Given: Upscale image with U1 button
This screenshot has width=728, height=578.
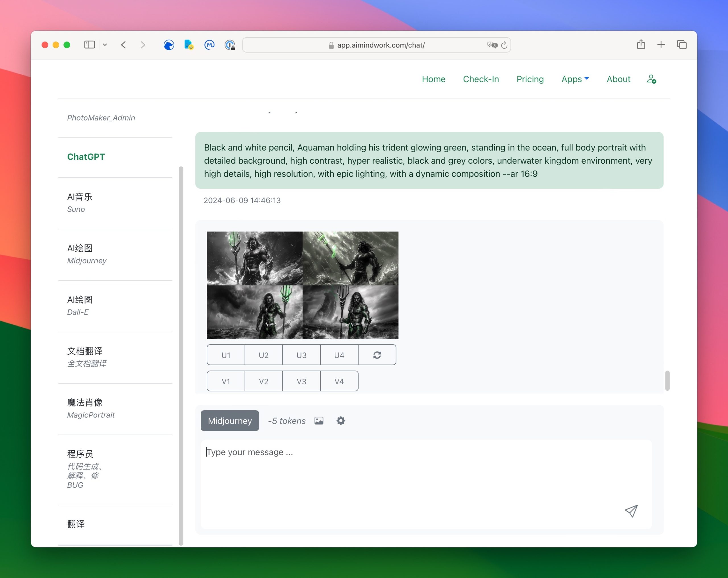Looking at the screenshot, I should pos(226,355).
